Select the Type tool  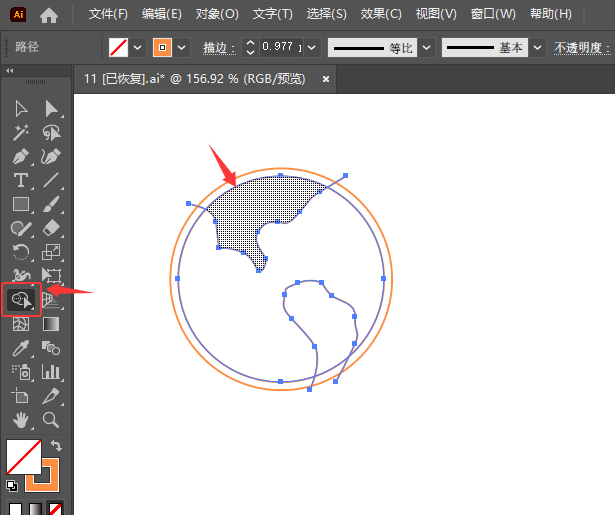point(21,180)
